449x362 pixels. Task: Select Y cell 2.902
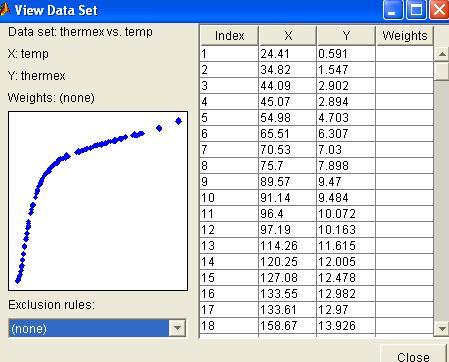pos(346,86)
